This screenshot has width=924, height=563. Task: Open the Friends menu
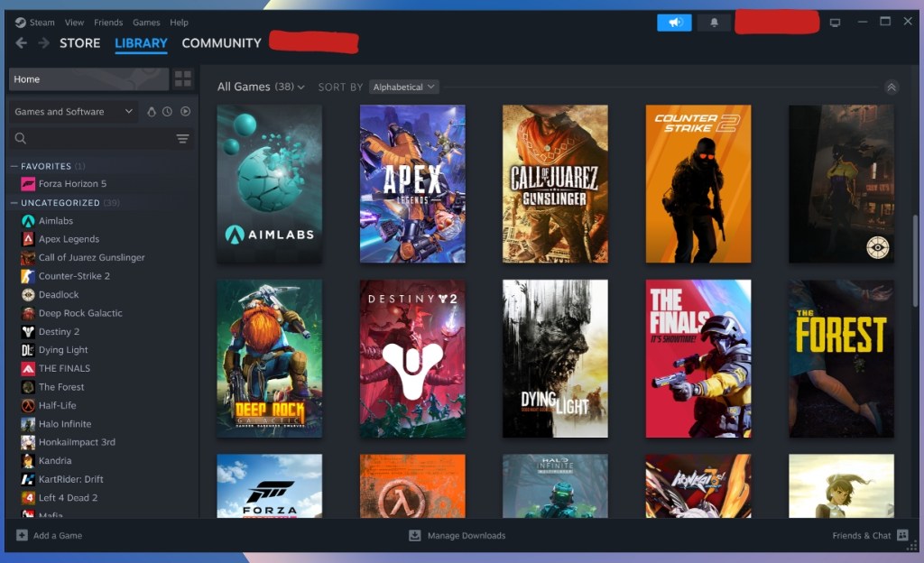tap(108, 23)
